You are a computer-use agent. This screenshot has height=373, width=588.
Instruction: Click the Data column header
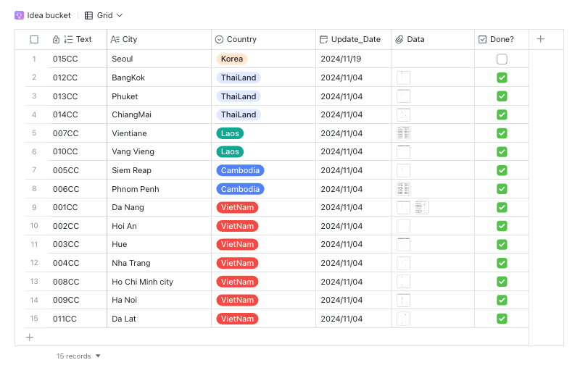[433, 39]
